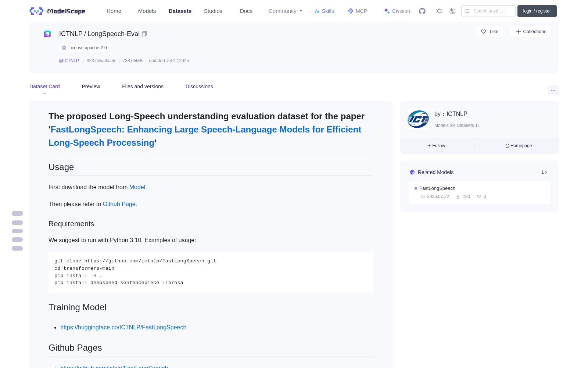Open the FastLongSpeech paper title link
This screenshot has height=368, width=588.
click(x=205, y=136)
